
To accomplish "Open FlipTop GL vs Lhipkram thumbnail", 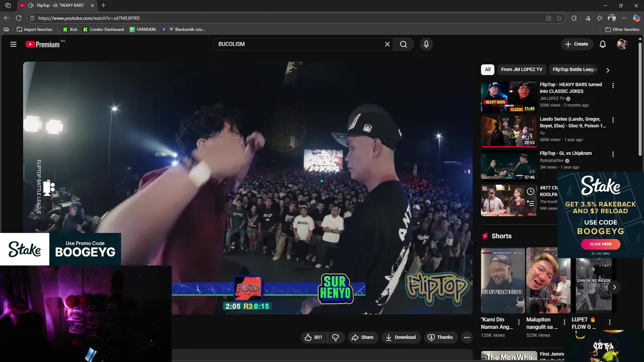I will [509, 165].
